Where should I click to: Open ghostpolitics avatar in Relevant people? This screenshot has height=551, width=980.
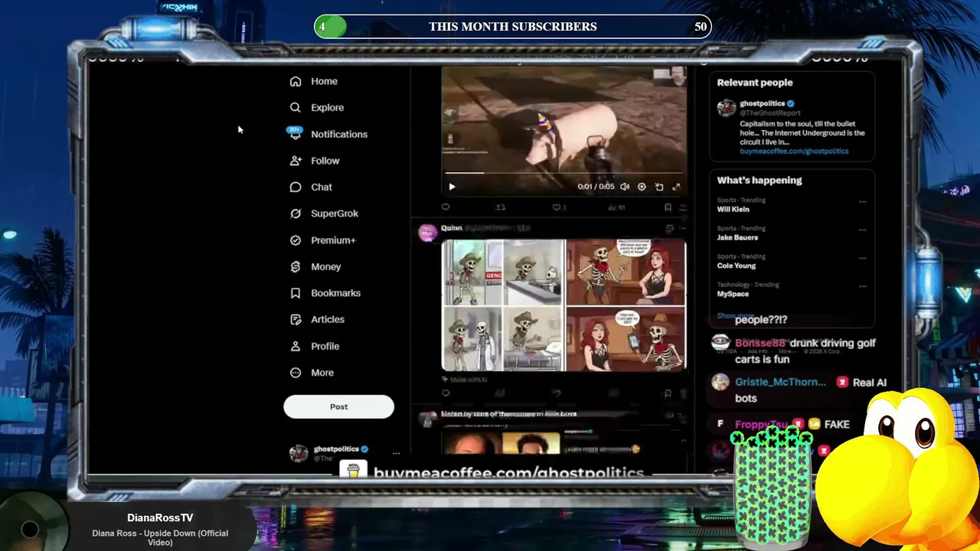[x=726, y=108]
